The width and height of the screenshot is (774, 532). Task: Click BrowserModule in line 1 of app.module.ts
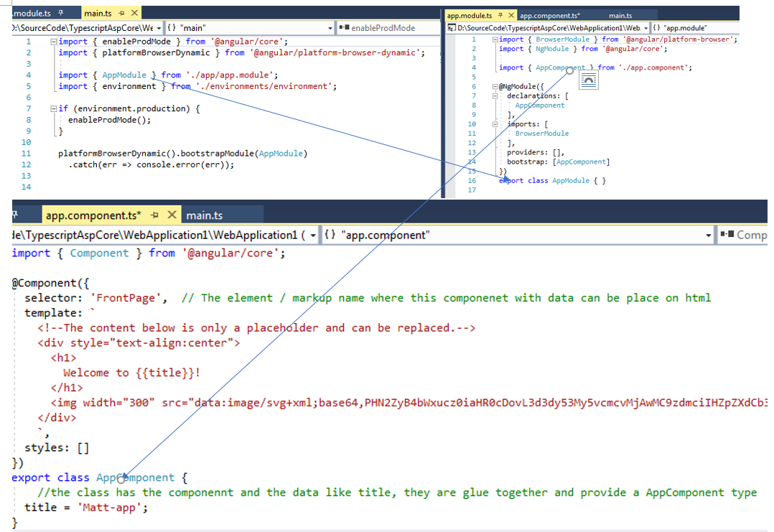tap(562, 39)
